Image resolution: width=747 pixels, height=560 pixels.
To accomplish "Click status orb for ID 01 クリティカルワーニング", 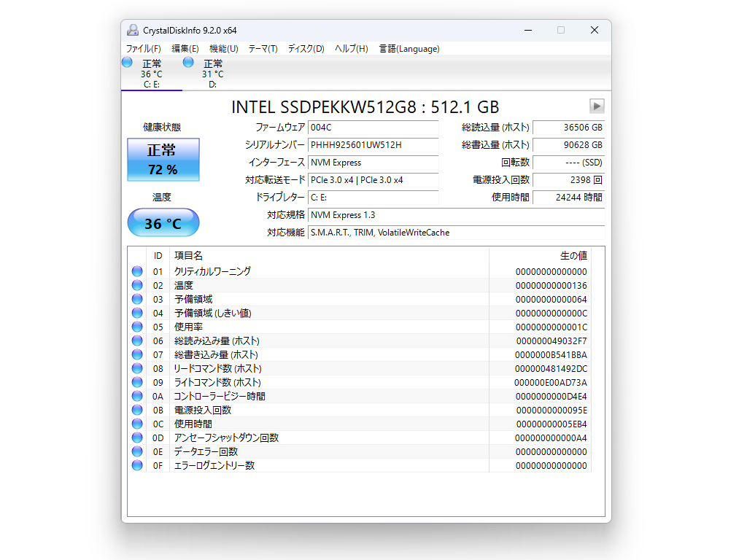I will [137, 271].
